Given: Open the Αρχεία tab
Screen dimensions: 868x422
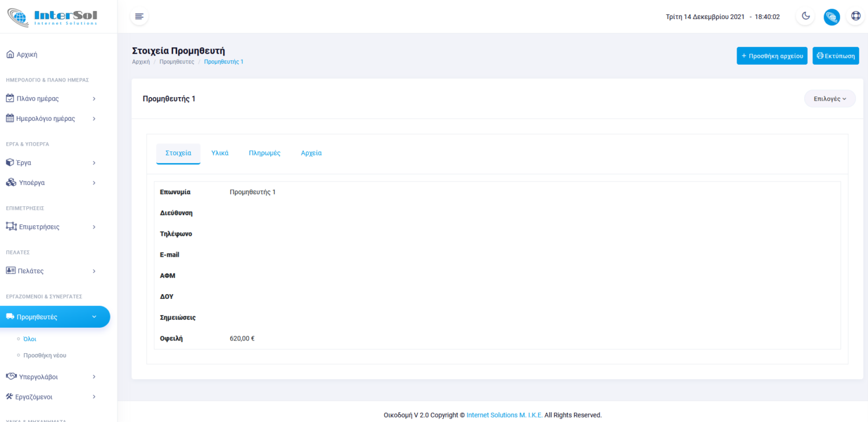Looking at the screenshot, I should 311,153.
